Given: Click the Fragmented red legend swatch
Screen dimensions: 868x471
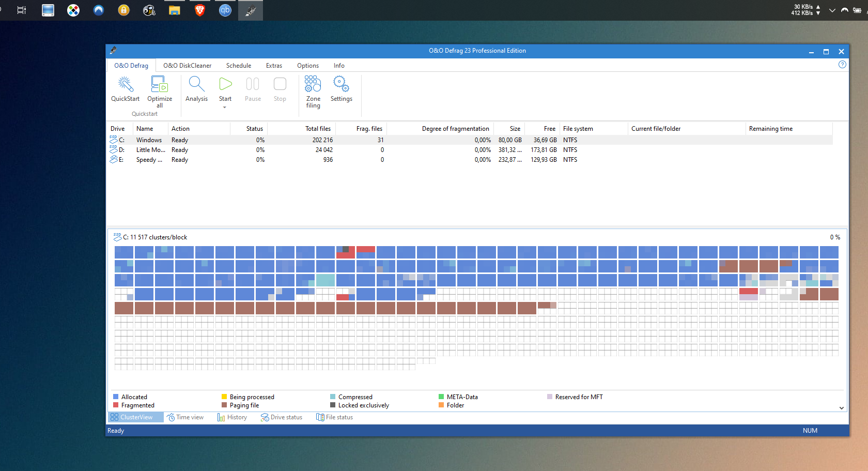Looking at the screenshot, I should pos(116,405).
